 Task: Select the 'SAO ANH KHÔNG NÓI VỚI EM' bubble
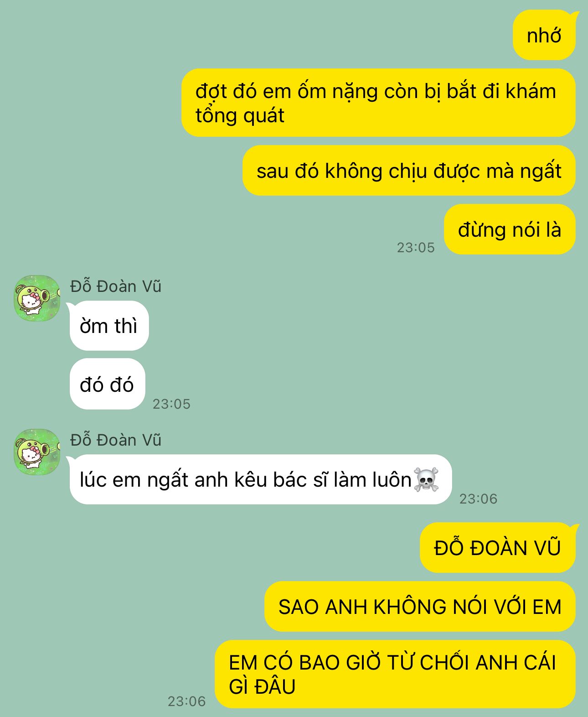(420, 607)
